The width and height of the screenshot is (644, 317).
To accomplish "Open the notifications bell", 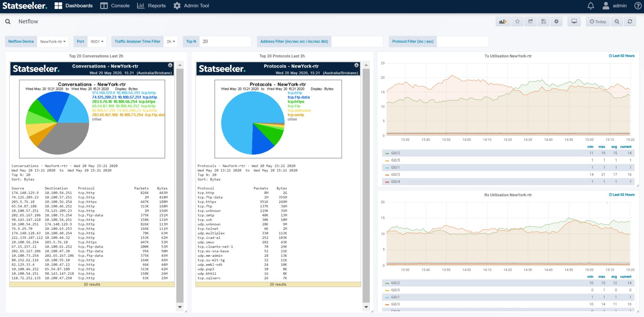I will click(x=591, y=6).
